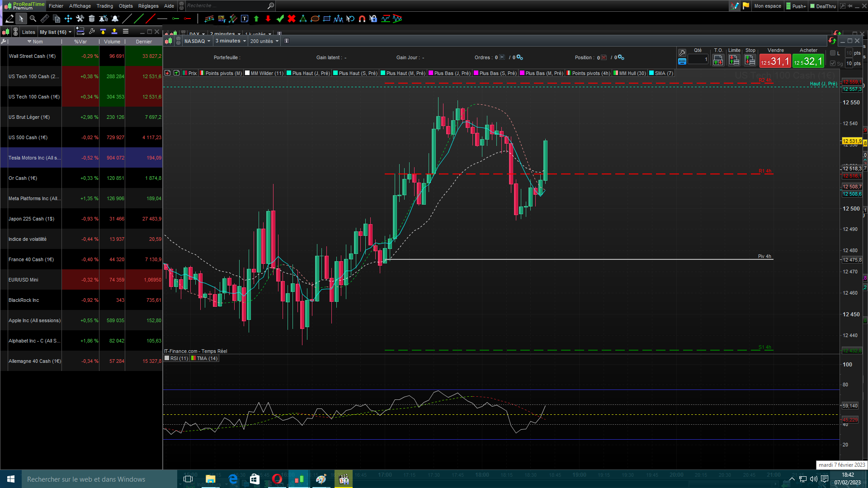The width and height of the screenshot is (868, 488).
Task: Click the red Vendre price button
Action: [775, 61]
